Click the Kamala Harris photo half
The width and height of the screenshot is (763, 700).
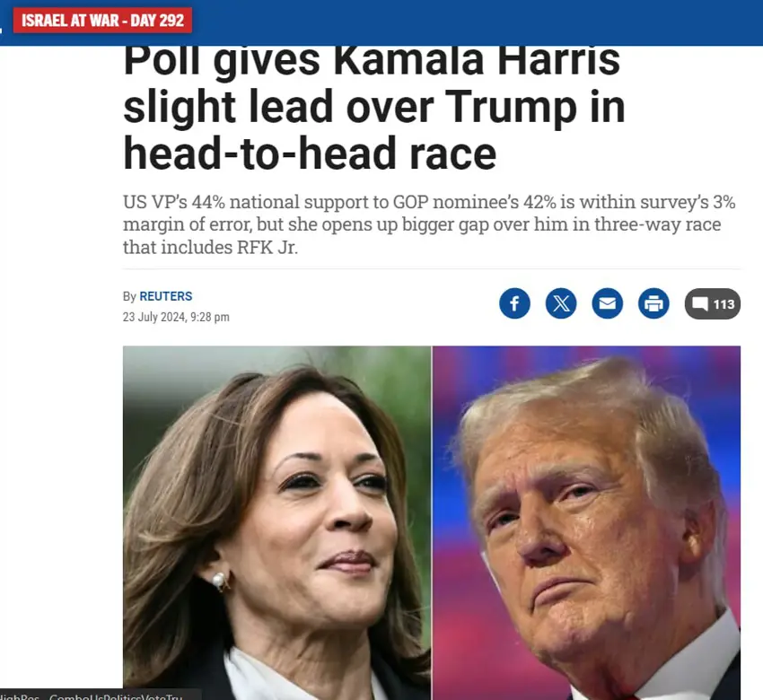click(x=276, y=523)
